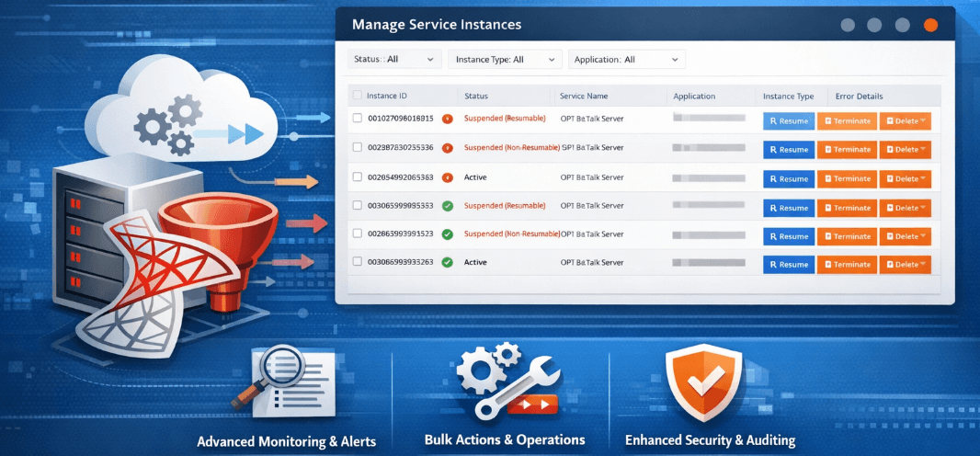Open Delete dropdown in Active row with green check
This screenshot has width=980, height=456.
(x=905, y=264)
